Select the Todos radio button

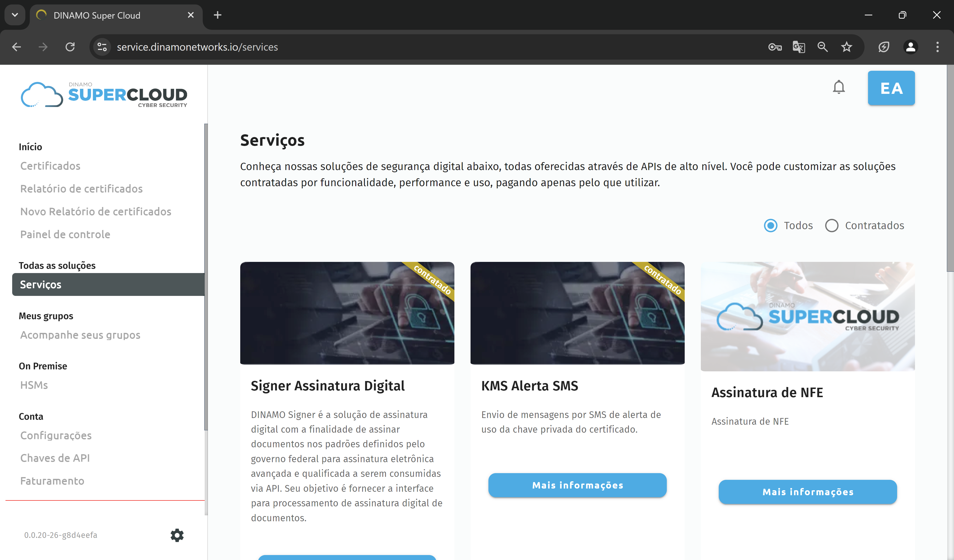click(x=771, y=225)
